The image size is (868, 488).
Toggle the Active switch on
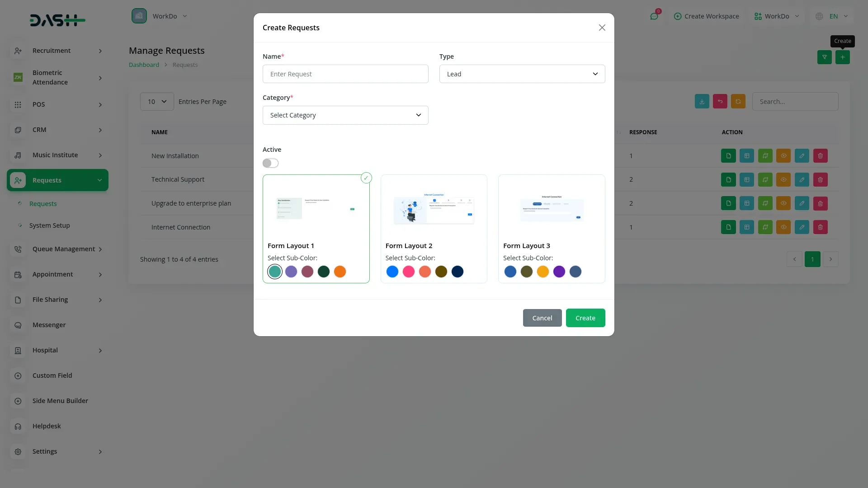pos(270,163)
